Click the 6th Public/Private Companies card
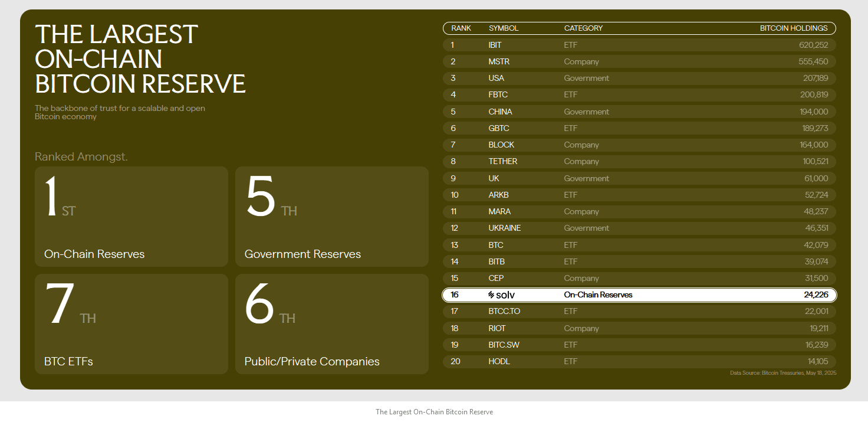The image size is (868, 422). (332, 324)
